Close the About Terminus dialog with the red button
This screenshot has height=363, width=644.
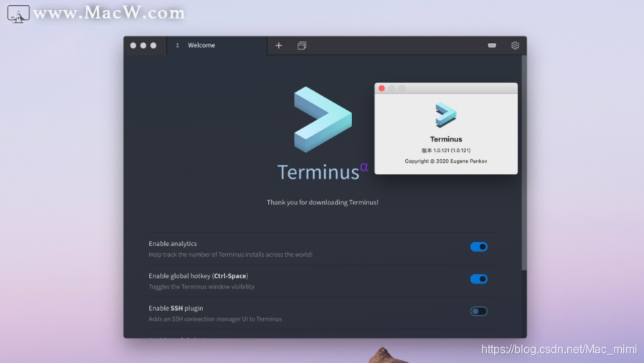click(382, 88)
